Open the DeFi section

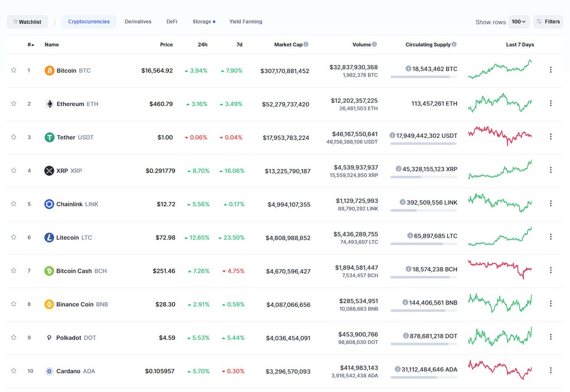tap(171, 21)
